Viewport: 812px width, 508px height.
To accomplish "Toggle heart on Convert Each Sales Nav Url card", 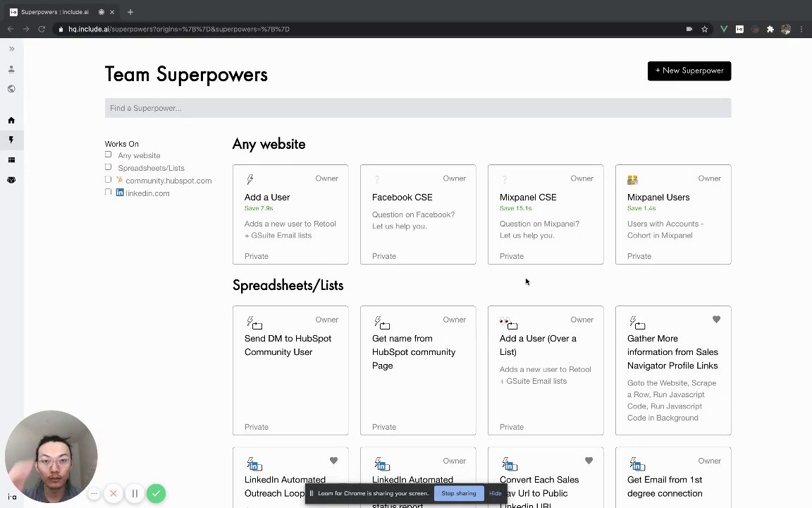I will coord(589,460).
